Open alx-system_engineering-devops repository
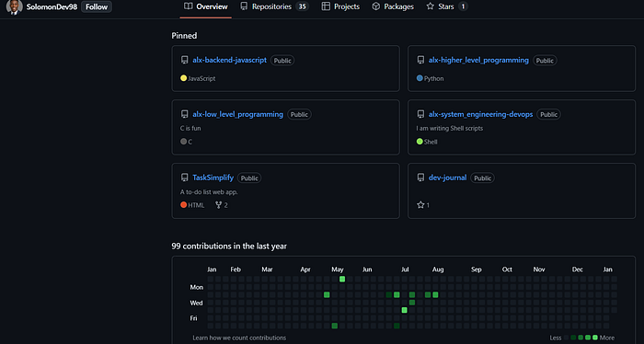Viewport: 644px width, 344px height. pos(480,114)
